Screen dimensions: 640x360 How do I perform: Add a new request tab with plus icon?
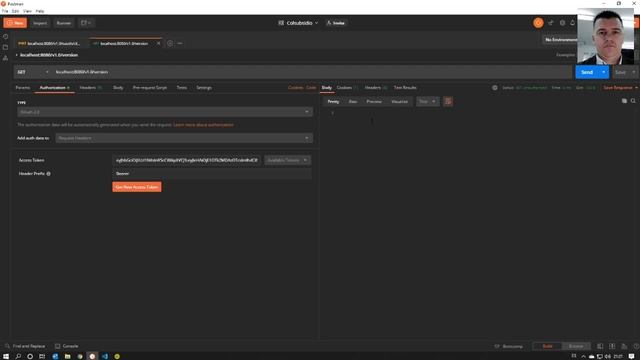[x=170, y=43]
